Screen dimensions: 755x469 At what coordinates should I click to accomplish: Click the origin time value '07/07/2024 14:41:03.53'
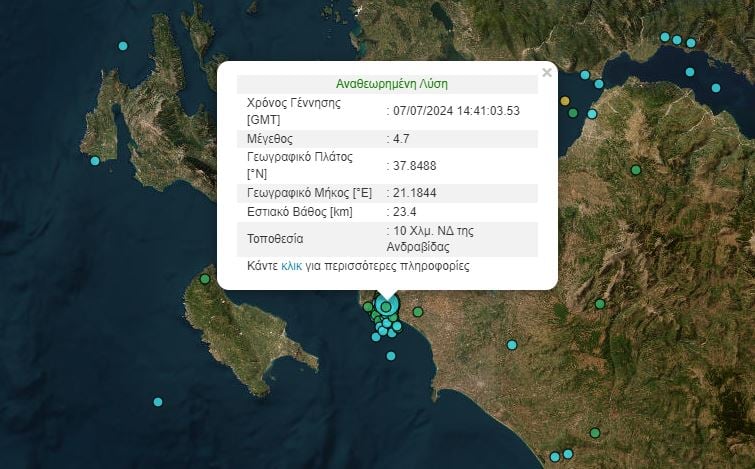point(456,111)
